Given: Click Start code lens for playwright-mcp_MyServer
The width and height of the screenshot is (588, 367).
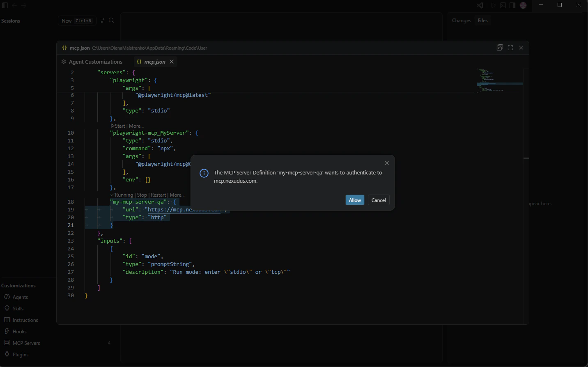Looking at the screenshot, I should click(118, 126).
